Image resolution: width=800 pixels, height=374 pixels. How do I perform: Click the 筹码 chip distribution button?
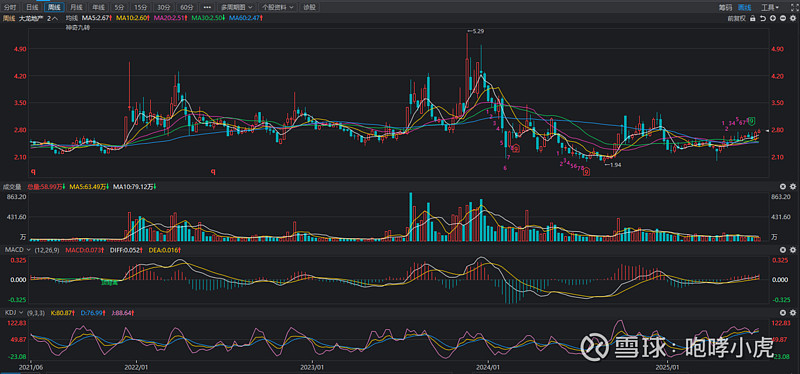click(725, 8)
